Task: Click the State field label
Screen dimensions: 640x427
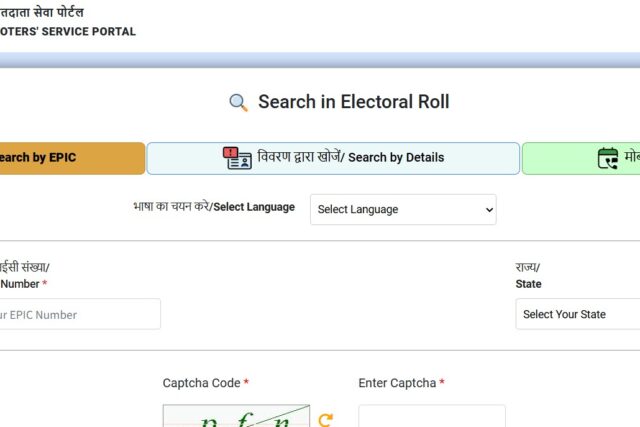Action: coord(528,284)
